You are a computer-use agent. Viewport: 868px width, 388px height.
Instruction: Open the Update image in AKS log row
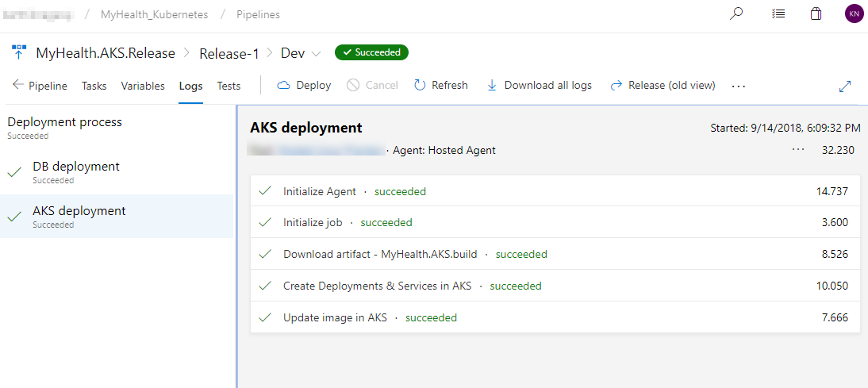555,317
